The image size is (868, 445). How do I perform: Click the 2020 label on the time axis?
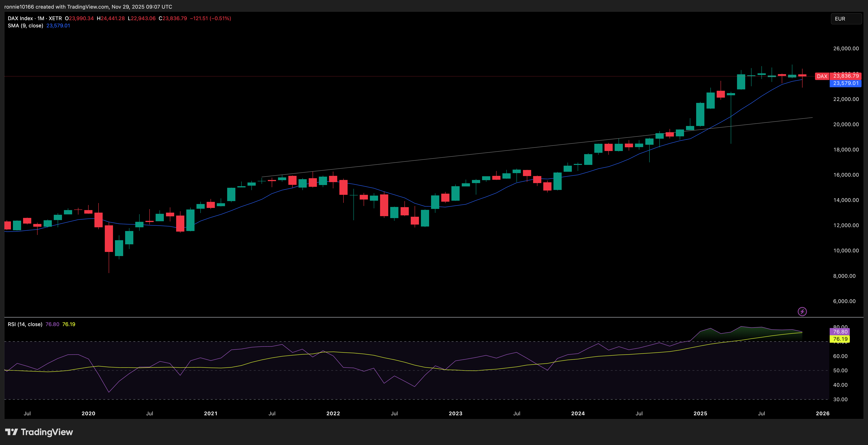[x=88, y=413]
